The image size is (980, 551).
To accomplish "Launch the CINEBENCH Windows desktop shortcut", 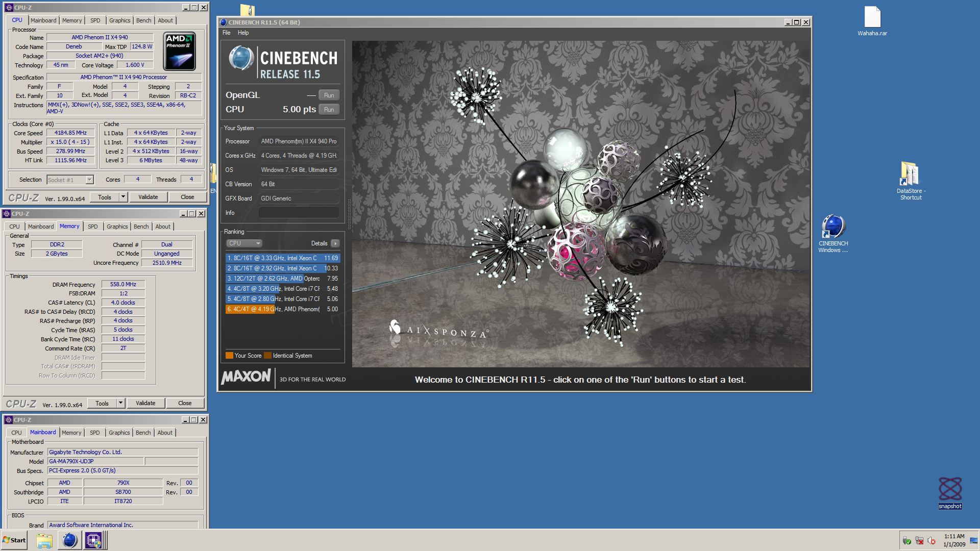I will point(833,234).
